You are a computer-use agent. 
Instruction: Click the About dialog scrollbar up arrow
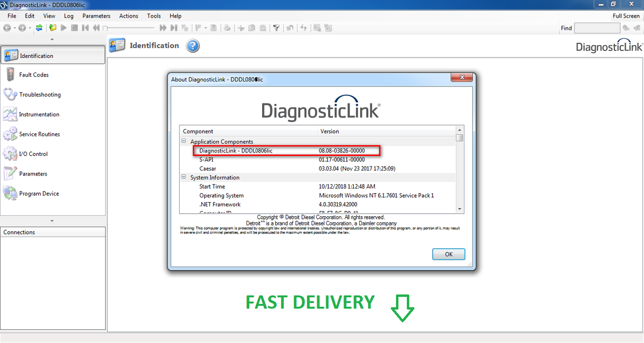click(459, 131)
